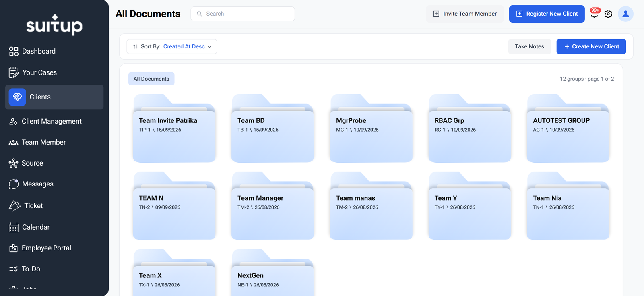
Task: Open the notifications bell icon
Action: (594, 14)
